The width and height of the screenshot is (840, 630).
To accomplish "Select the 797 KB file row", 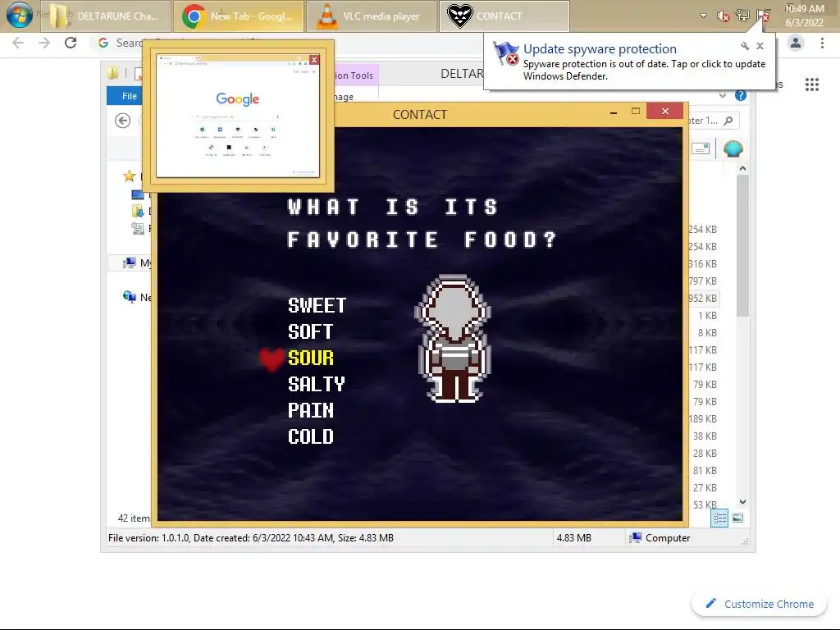I will (703, 281).
